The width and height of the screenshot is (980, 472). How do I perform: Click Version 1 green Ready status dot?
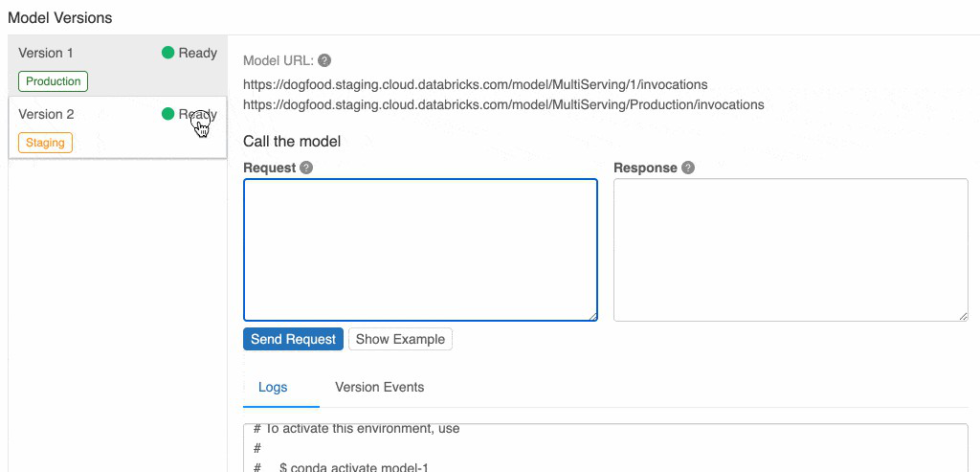point(168,53)
